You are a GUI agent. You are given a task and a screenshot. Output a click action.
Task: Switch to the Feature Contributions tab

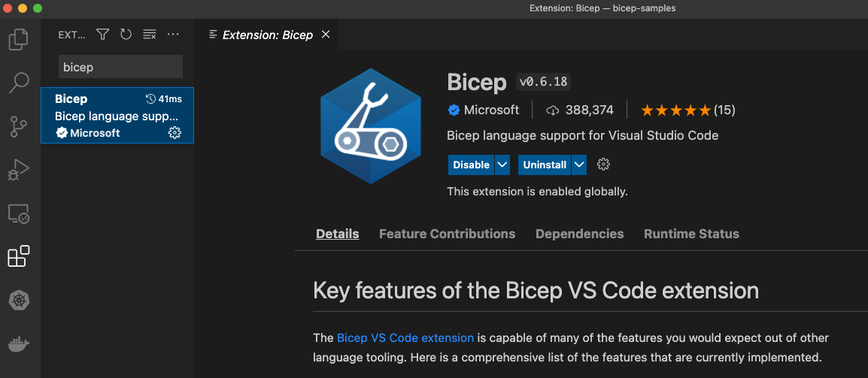point(447,234)
